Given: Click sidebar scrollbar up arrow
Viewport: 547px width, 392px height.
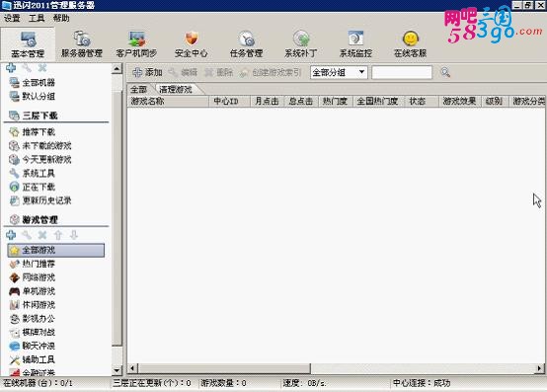Looking at the screenshot, I should coord(117,69).
